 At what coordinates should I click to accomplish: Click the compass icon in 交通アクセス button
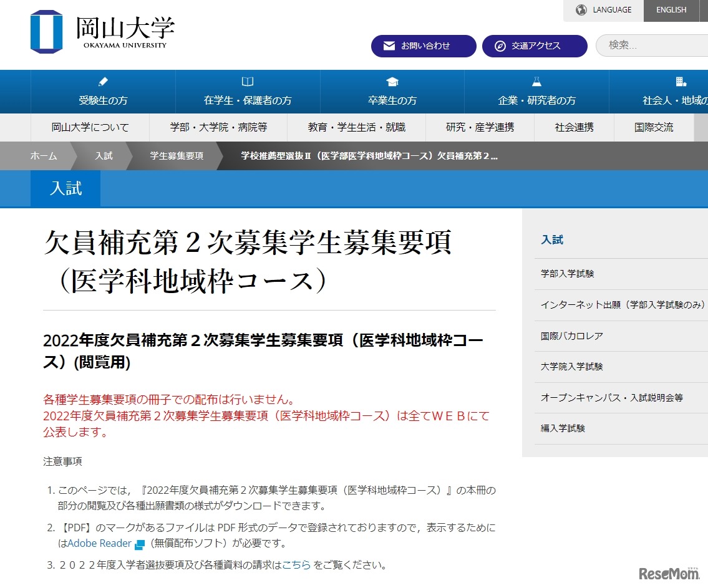click(x=500, y=46)
